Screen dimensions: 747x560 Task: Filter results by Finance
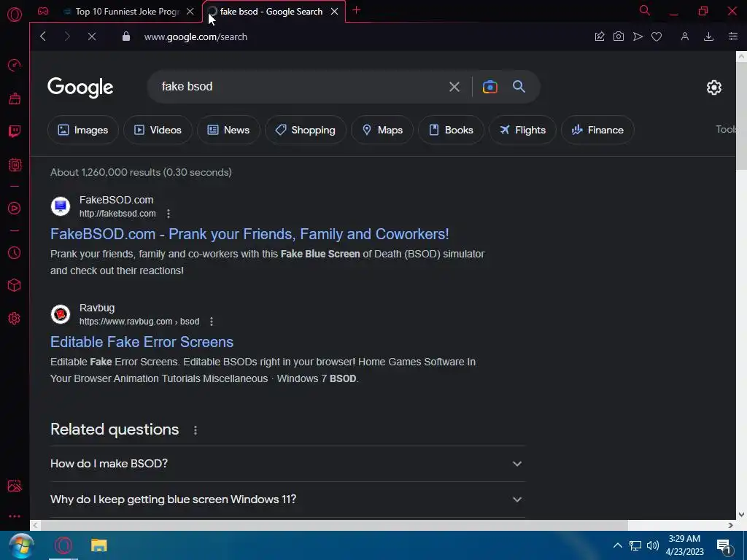click(597, 130)
